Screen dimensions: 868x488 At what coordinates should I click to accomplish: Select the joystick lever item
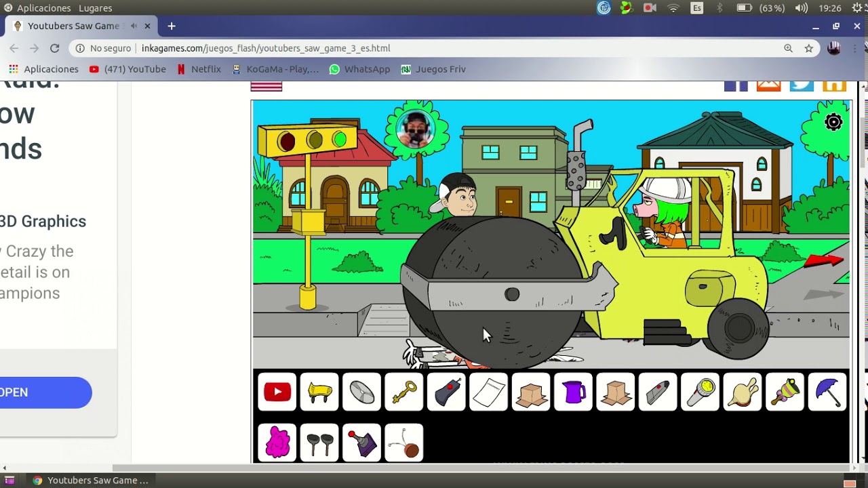coord(362,443)
